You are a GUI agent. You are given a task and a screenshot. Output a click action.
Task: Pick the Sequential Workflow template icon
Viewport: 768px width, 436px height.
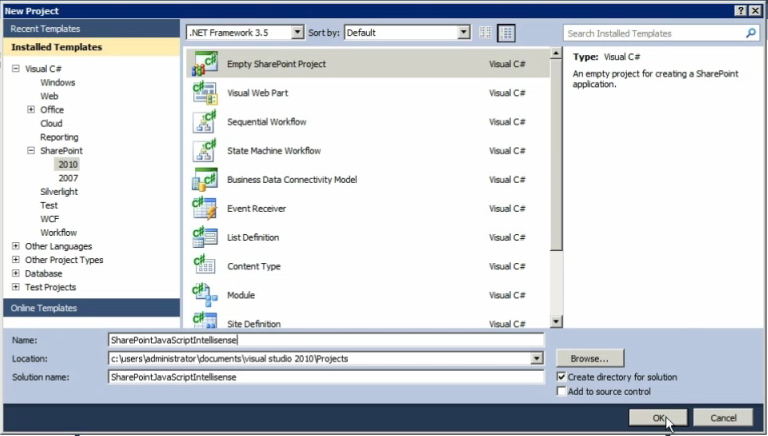click(x=205, y=122)
